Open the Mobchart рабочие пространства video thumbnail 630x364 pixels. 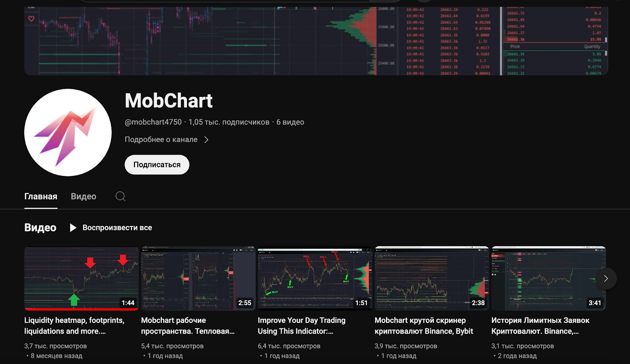198,278
